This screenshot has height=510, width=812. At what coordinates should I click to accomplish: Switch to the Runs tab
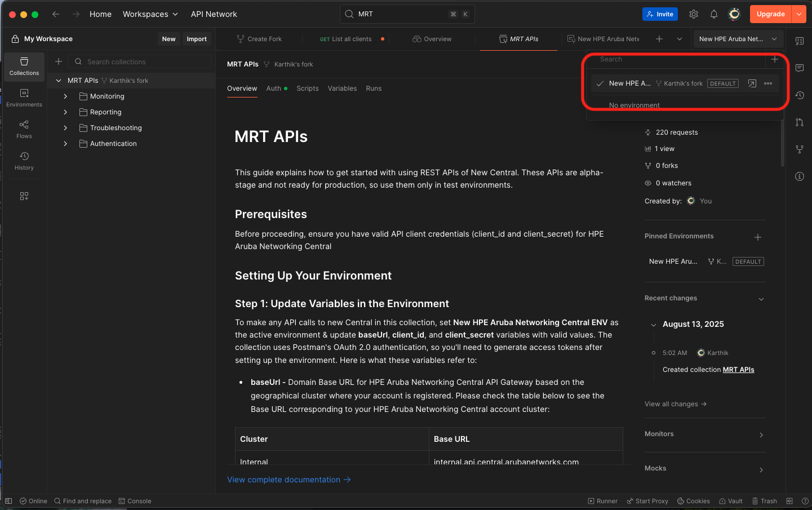click(x=374, y=88)
